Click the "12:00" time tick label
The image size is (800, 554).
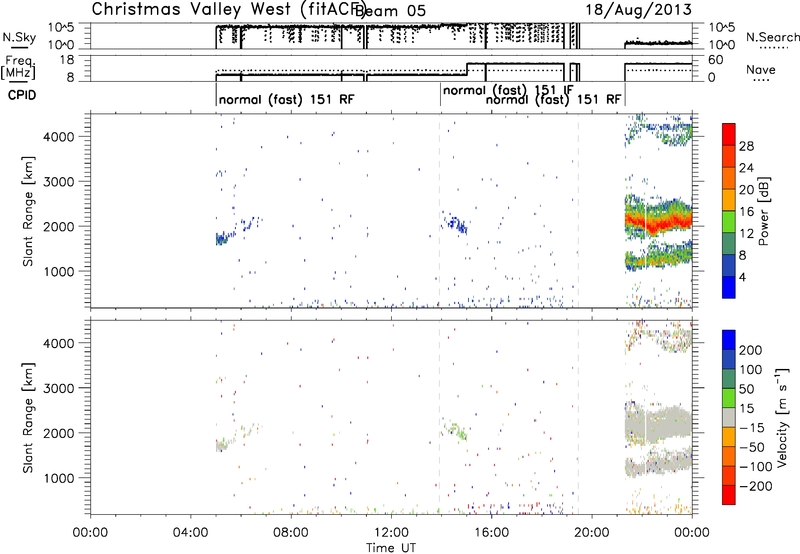pyautogui.click(x=391, y=533)
